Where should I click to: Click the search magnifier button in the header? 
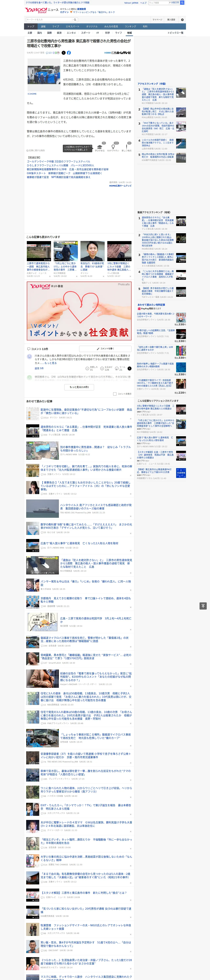point(75,20)
